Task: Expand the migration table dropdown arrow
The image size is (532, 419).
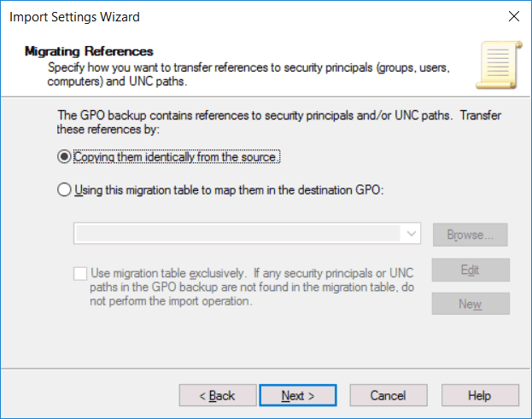Action: 412,234
